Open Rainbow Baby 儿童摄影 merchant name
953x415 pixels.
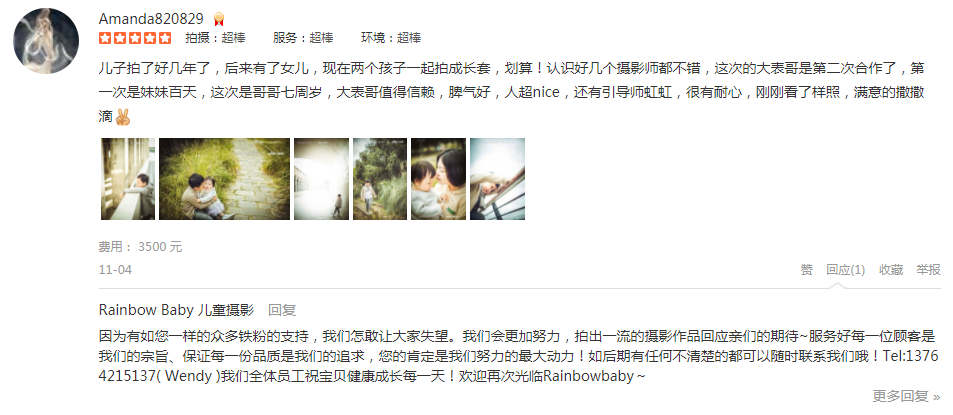[176, 310]
